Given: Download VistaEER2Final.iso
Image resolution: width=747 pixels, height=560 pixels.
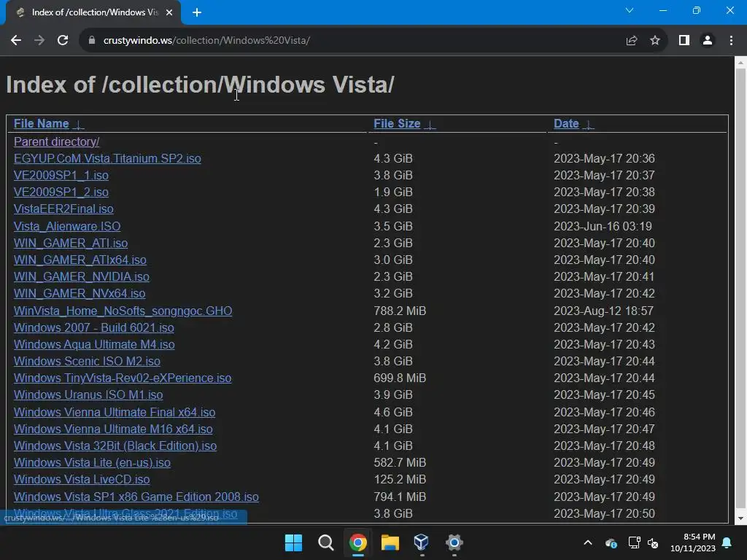Looking at the screenshot, I should pyautogui.click(x=63, y=209).
